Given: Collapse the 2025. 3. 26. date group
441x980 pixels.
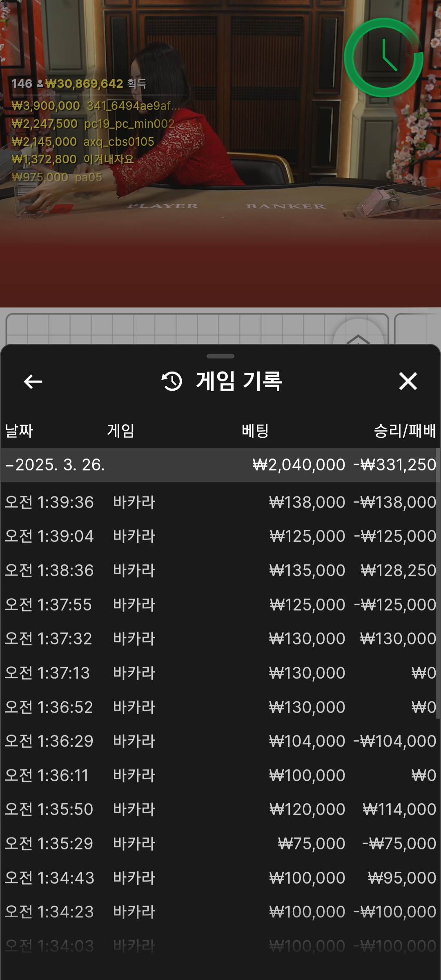Looking at the screenshot, I should click(x=55, y=465).
